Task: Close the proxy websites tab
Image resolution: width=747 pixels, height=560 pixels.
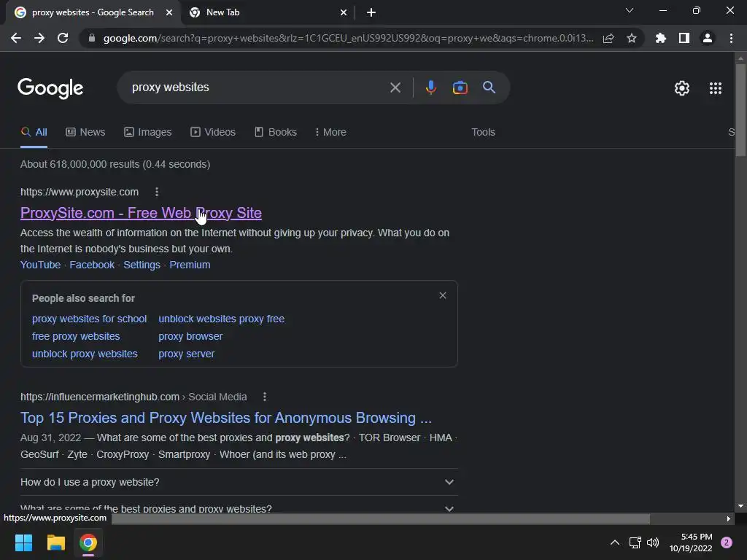Action: (169, 12)
